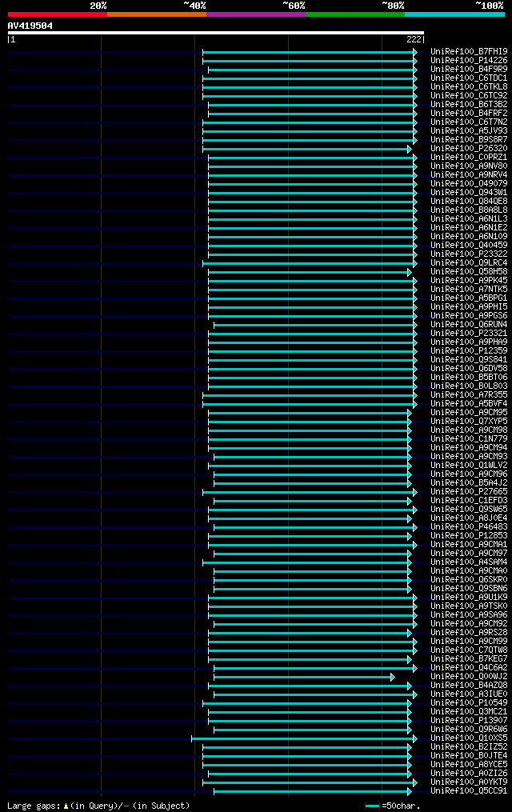The height and width of the screenshot is (812, 512).
Task: Click the longest alignment bar for UniRef100_Q10XS5
Action: click(305, 739)
